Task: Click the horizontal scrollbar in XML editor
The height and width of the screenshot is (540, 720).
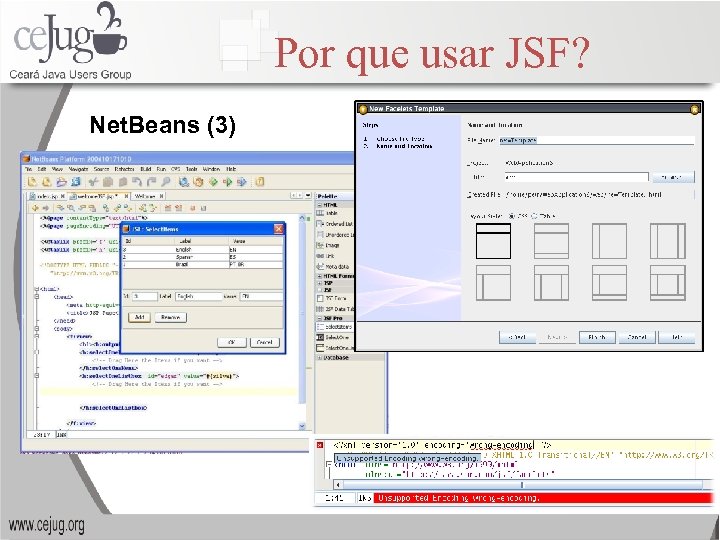Action: pos(522,484)
